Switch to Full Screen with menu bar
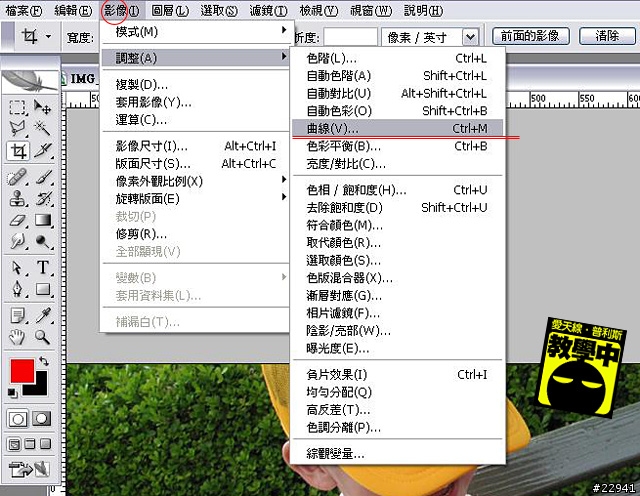The height and width of the screenshot is (496, 640). coord(30,444)
